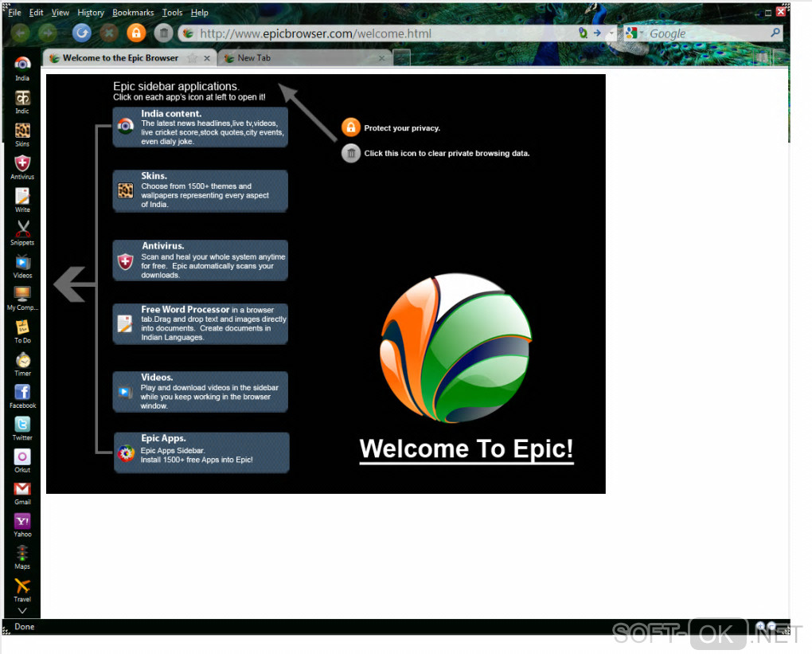Open the Edit menu
This screenshot has width=812, height=654.
click(x=37, y=13)
